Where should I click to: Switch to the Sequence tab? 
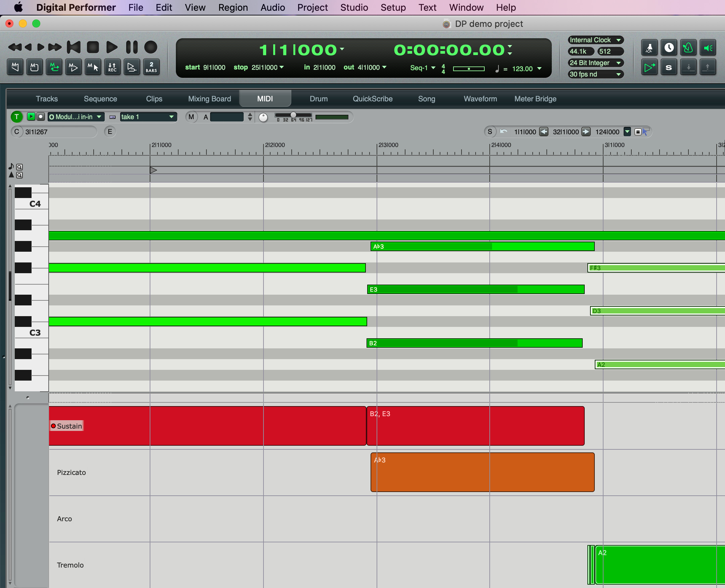[100, 99]
